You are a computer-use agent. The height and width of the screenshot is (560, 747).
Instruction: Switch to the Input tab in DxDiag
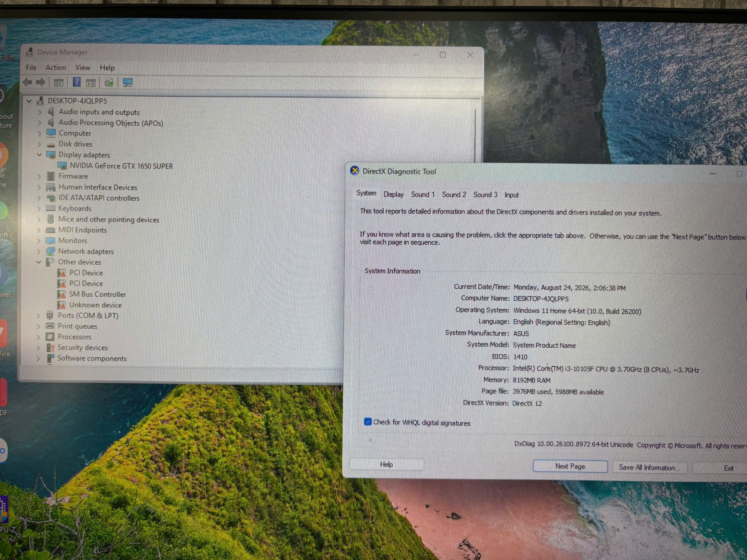click(x=512, y=195)
